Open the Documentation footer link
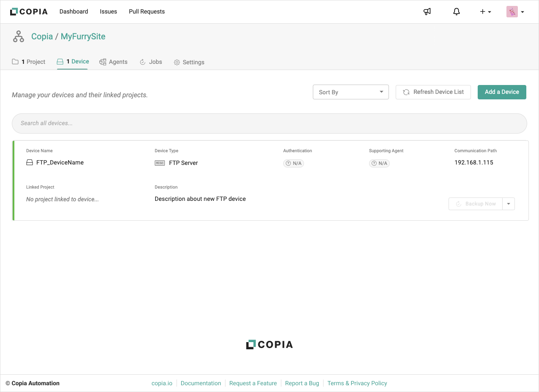This screenshot has width=539, height=392. [x=201, y=384]
